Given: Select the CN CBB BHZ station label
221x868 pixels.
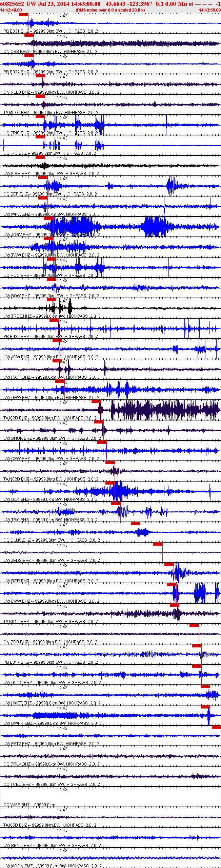Looking at the screenshot, I should point(51,52).
